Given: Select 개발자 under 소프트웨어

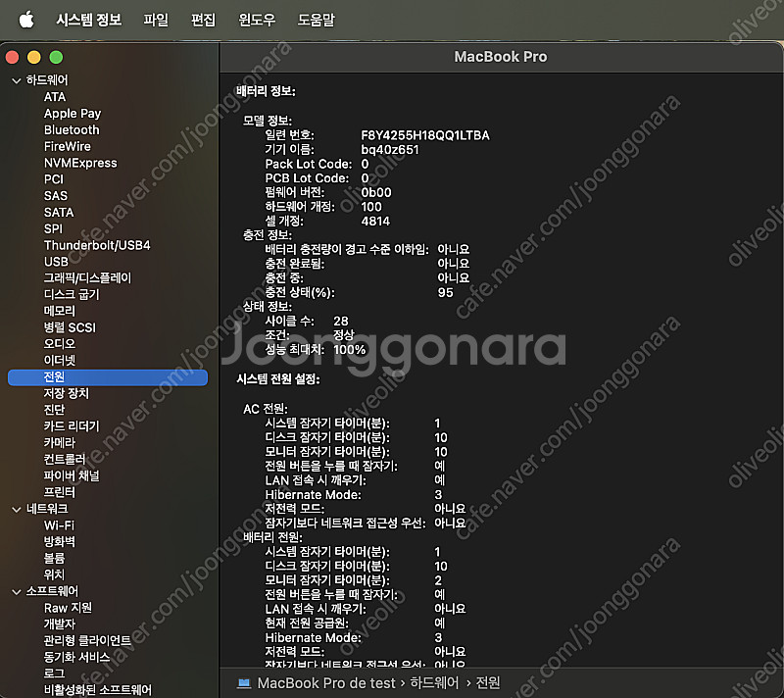Looking at the screenshot, I should click(x=60, y=624).
